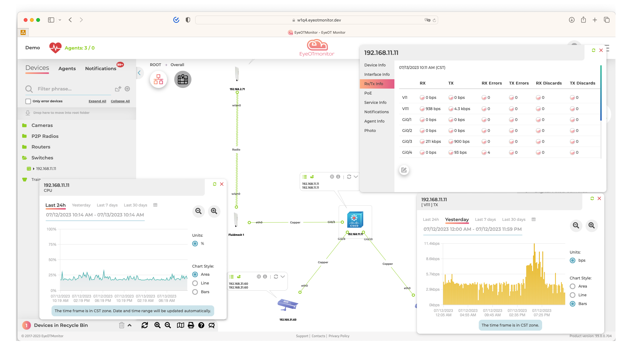Select Area chart style in Vl11 TX panel

[x=572, y=286]
